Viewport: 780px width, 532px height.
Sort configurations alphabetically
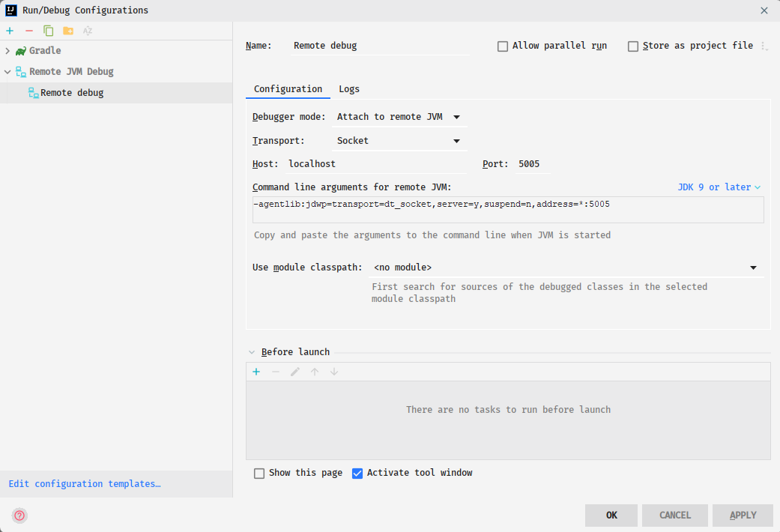pyautogui.click(x=86, y=31)
